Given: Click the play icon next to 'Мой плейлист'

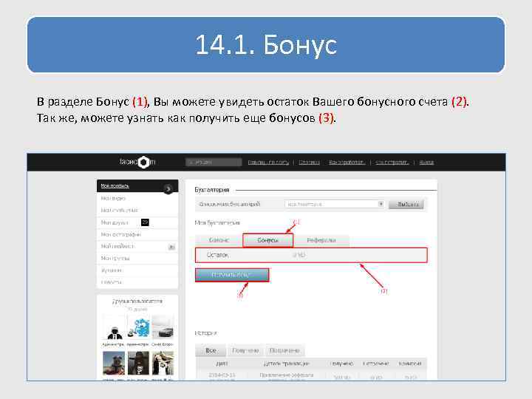Looking at the screenshot, I should point(171,247).
